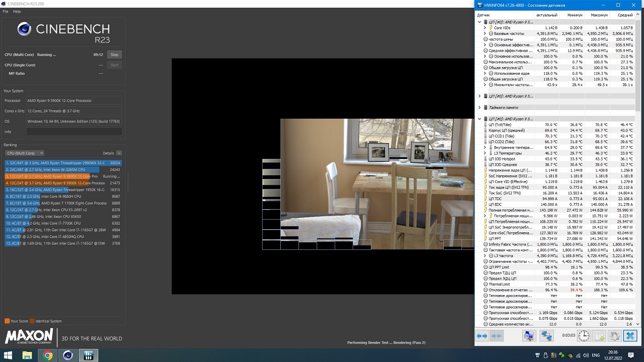Viewport: 644px width, 362px height.
Task: Click the HWiNFO title bar app icon
Action: [480, 5]
